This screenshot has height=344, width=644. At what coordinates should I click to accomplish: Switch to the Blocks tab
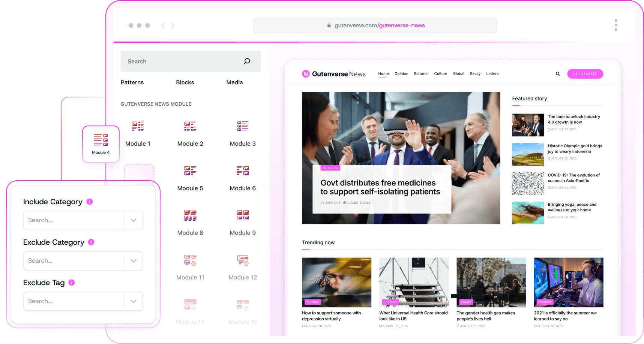point(185,82)
